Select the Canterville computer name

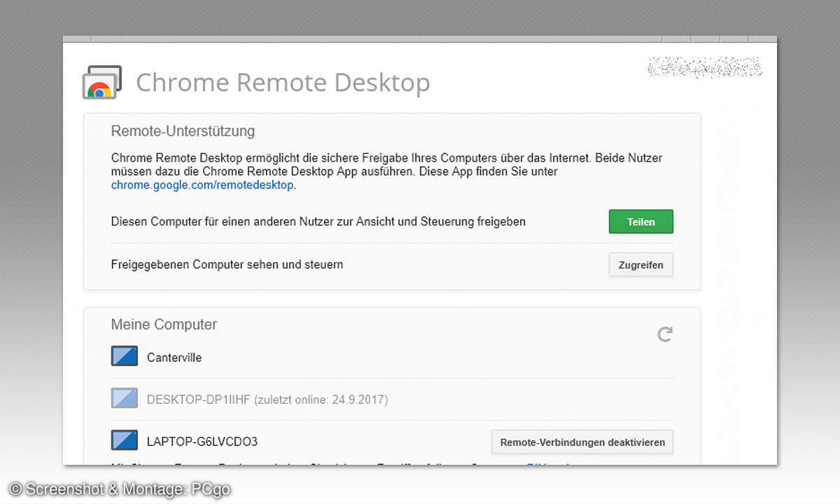[174, 357]
